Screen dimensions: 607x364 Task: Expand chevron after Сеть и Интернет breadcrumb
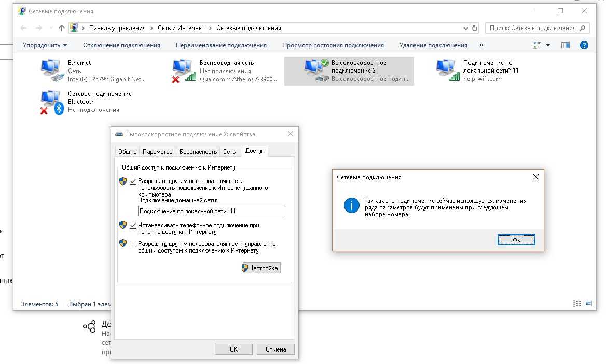(210, 28)
